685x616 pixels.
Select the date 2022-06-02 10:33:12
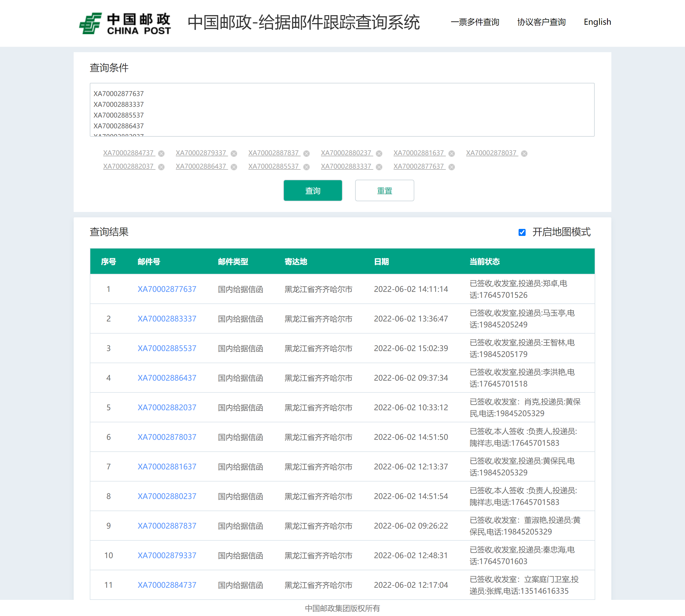[x=411, y=408]
